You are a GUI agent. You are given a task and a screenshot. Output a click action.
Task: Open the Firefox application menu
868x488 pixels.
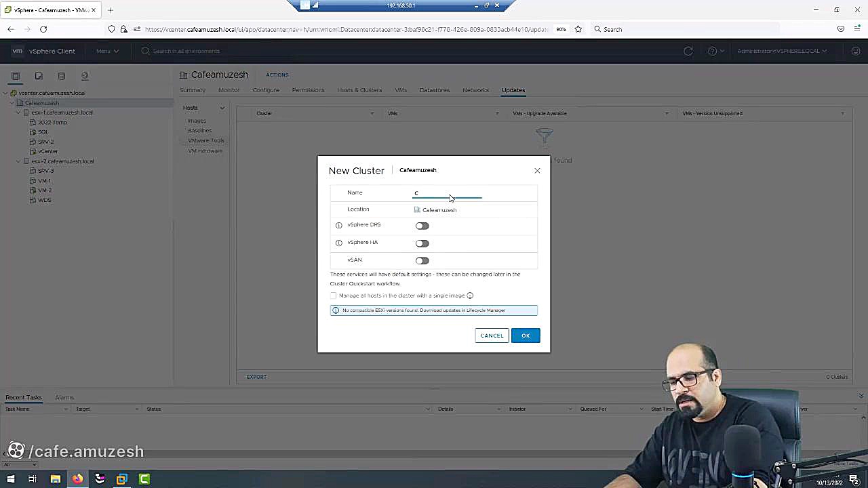[857, 29]
